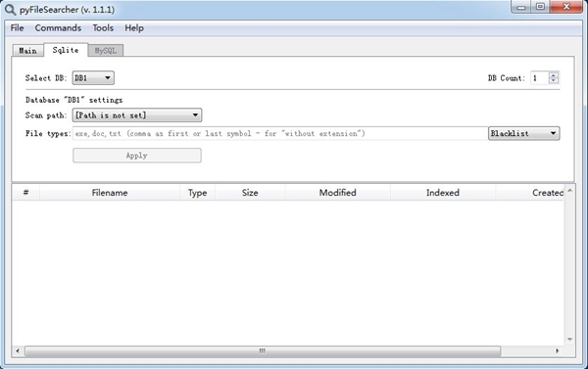Click the horizontal scrollbar left arrow
Screen dimensions: 588x369
[x=18, y=351]
